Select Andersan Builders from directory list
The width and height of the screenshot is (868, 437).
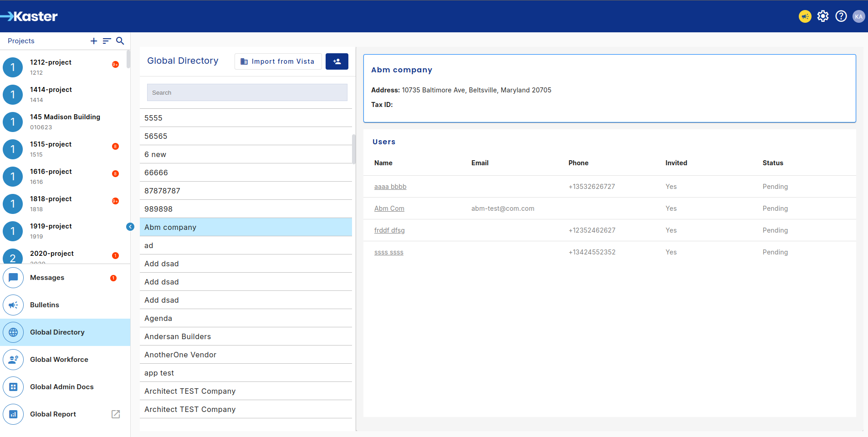[x=178, y=336]
